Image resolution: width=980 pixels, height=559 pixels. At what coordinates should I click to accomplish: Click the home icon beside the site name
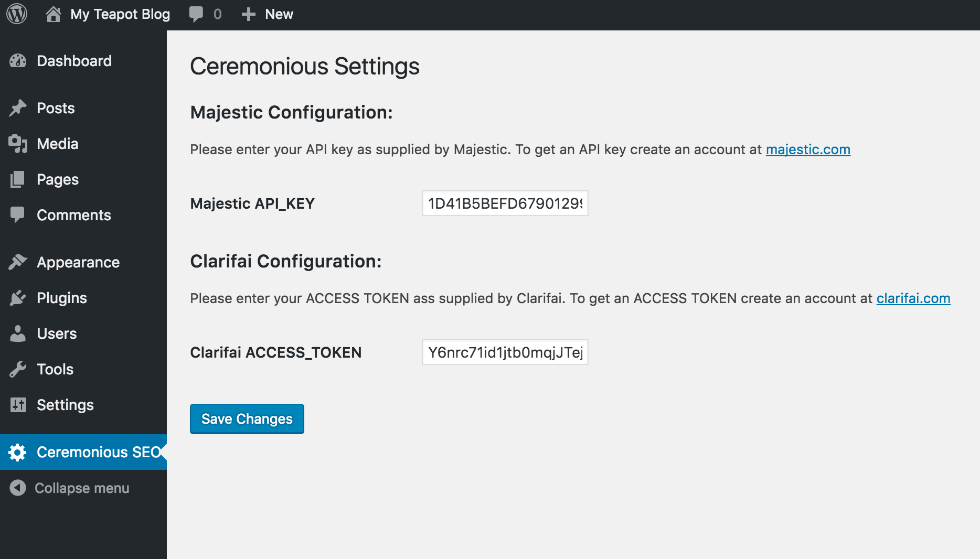pos(53,14)
